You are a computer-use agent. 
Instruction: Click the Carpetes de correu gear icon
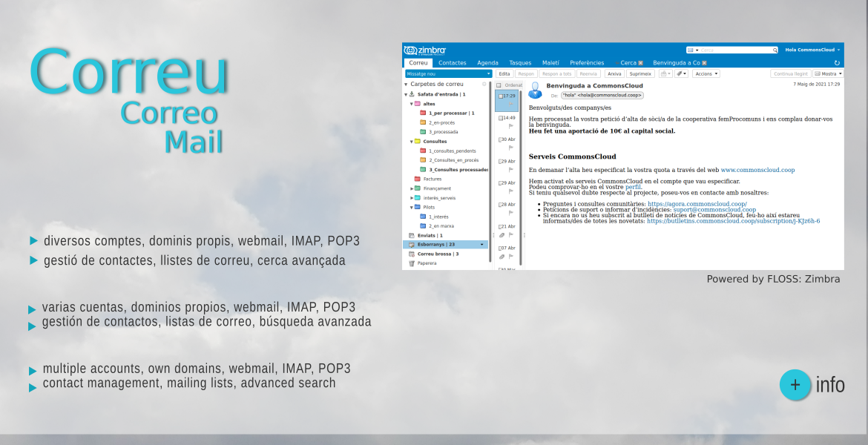click(x=484, y=84)
